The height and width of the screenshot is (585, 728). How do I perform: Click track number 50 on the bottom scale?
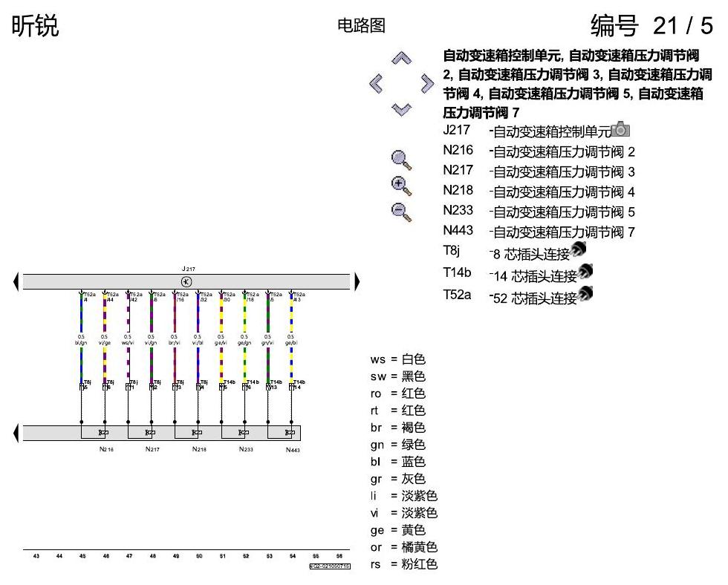pos(199,556)
